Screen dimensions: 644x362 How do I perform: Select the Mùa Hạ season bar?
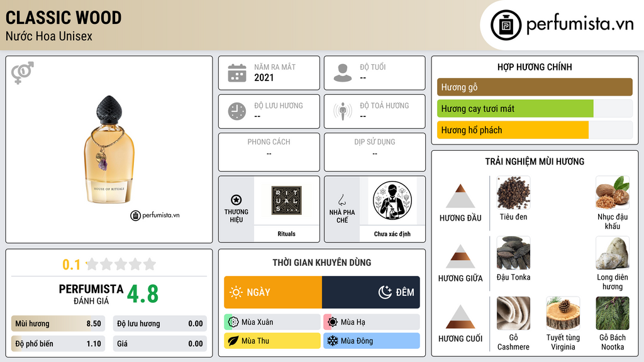point(372,322)
